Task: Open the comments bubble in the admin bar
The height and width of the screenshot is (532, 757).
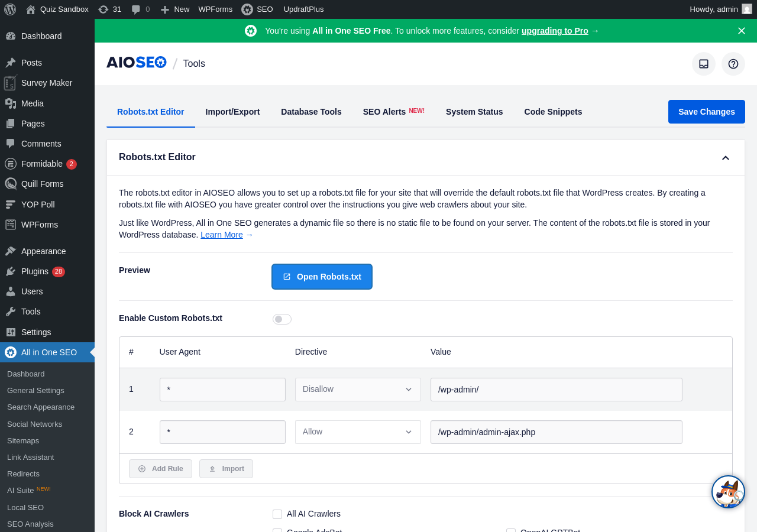Action: 136,9
